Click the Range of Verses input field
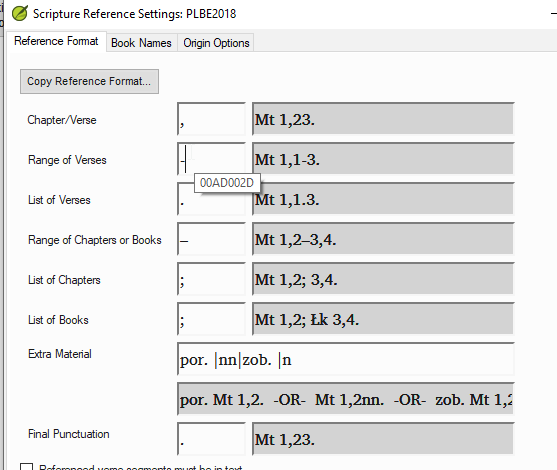557x470 pixels. 211,159
